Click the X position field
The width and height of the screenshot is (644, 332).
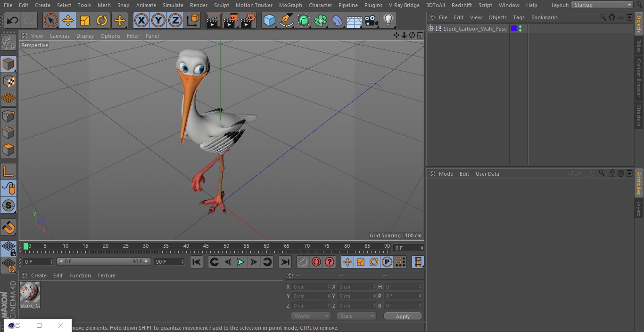pos(312,287)
